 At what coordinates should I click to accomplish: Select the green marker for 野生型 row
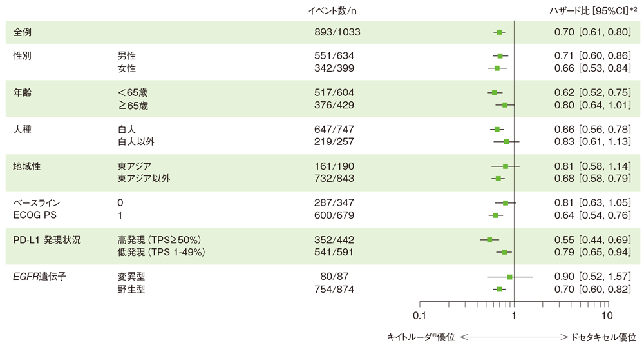(500, 289)
